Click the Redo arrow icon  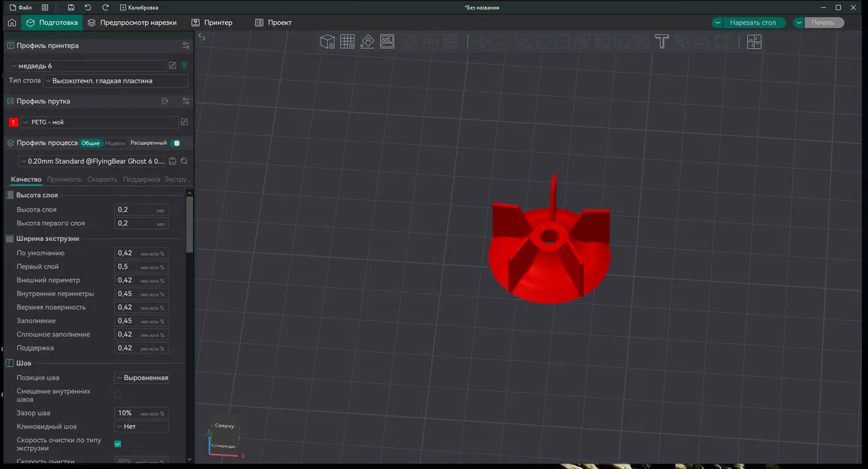pos(105,8)
